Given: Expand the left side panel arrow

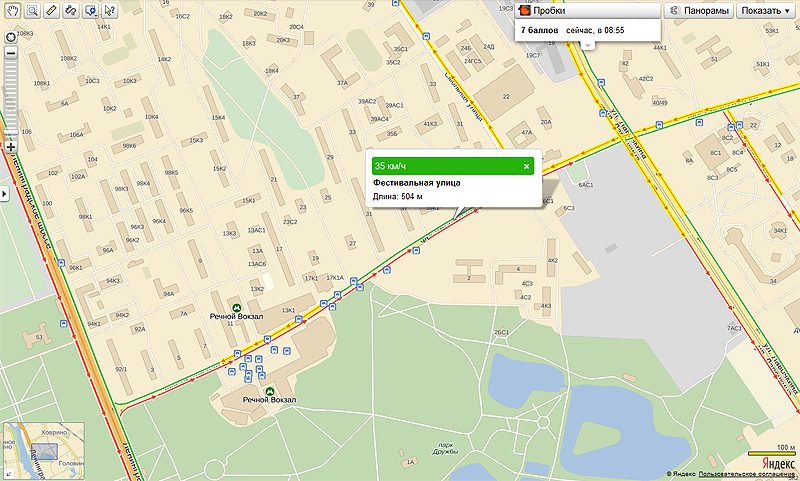Looking at the screenshot, I should point(4,191).
